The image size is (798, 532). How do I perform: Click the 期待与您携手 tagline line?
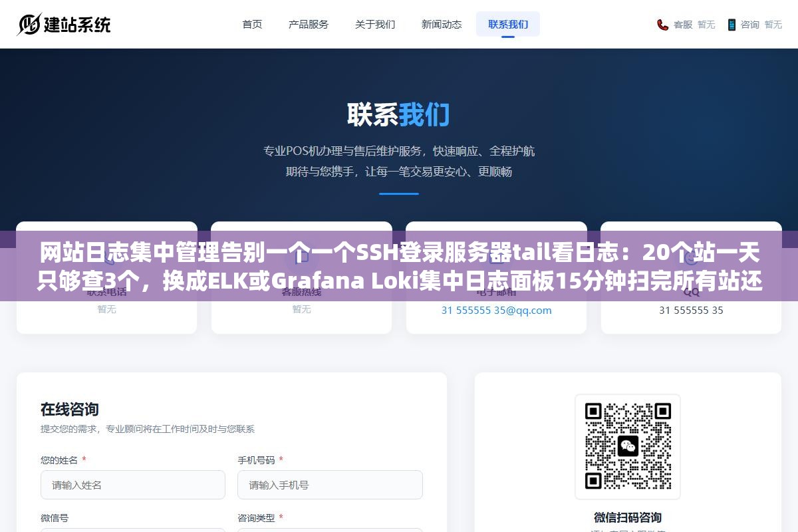tap(399, 172)
